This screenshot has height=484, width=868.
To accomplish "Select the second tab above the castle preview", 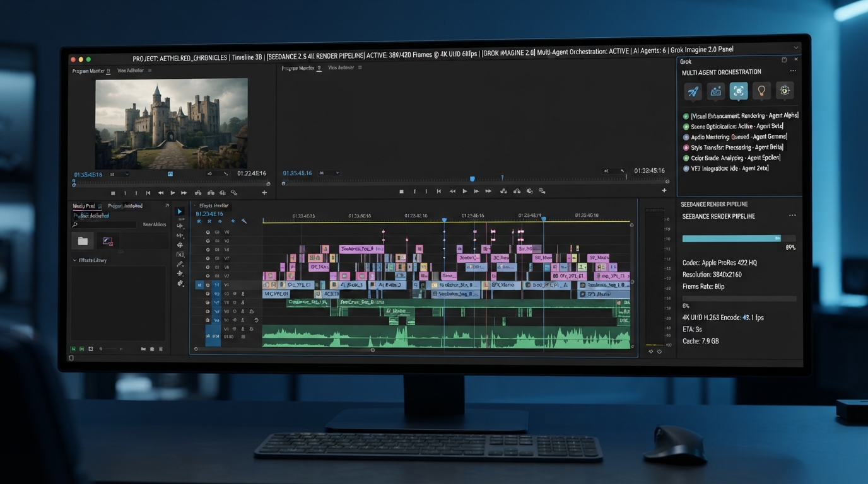I will [x=131, y=71].
